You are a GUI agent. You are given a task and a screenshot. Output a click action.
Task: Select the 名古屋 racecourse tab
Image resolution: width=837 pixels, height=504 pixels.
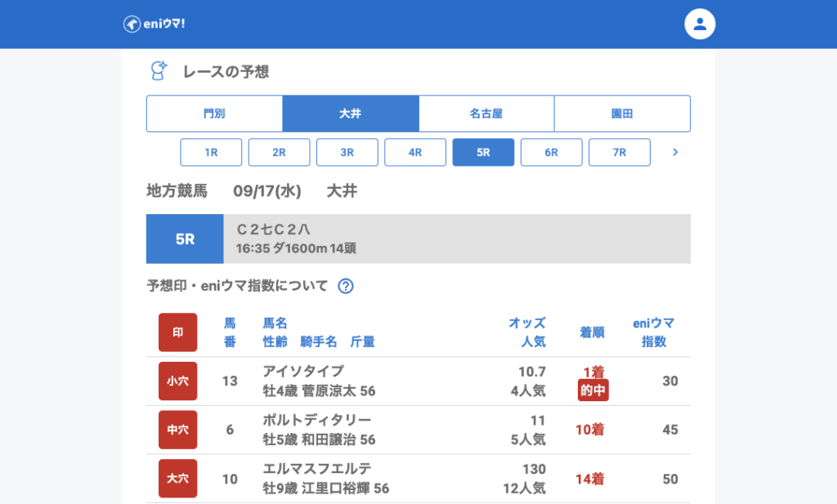(x=486, y=114)
